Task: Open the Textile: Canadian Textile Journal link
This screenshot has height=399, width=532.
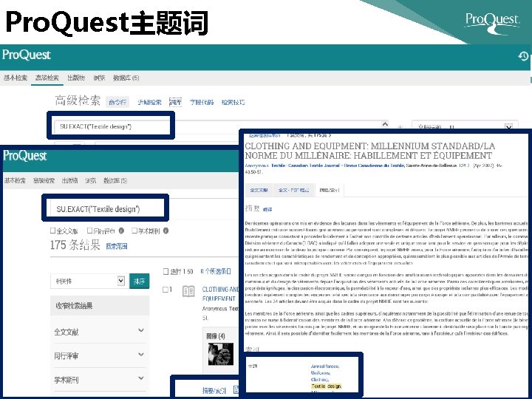Action: point(338,166)
